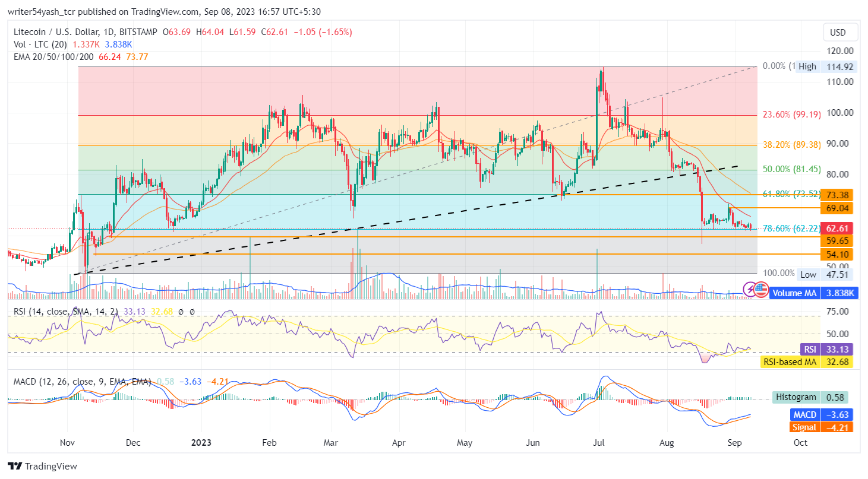Viewport: 868px width, 479px height.
Task: Click the Low 47.51 price label
Action: click(825, 274)
